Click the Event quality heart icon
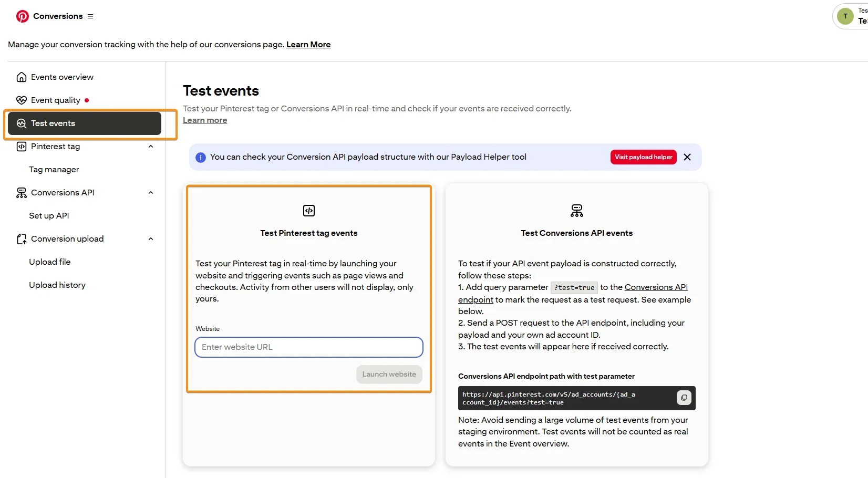The image size is (868, 478). coord(22,100)
